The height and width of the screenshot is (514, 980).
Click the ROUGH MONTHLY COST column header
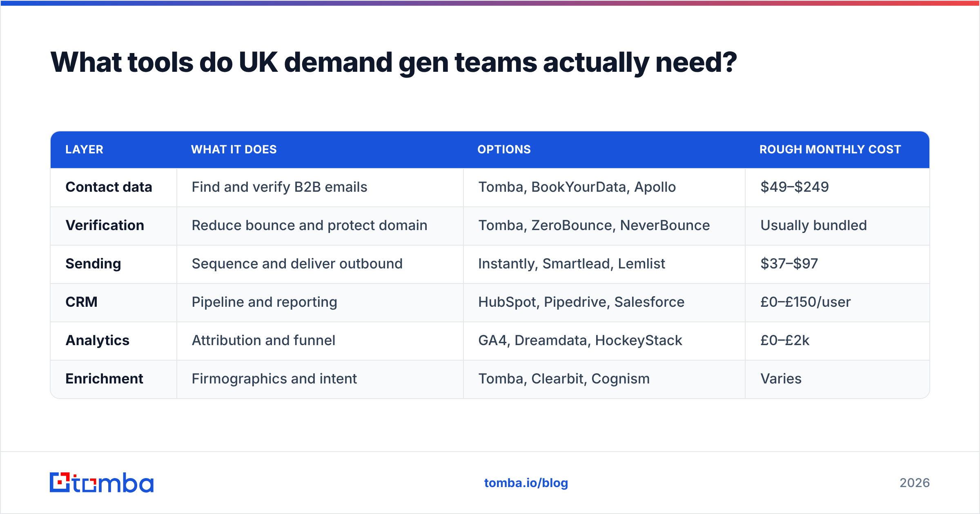[x=830, y=149]
